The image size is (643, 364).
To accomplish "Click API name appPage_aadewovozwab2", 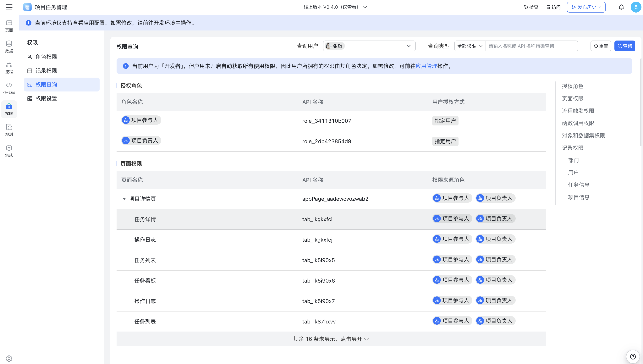I will pyautogui.click(x=335, y=199).
